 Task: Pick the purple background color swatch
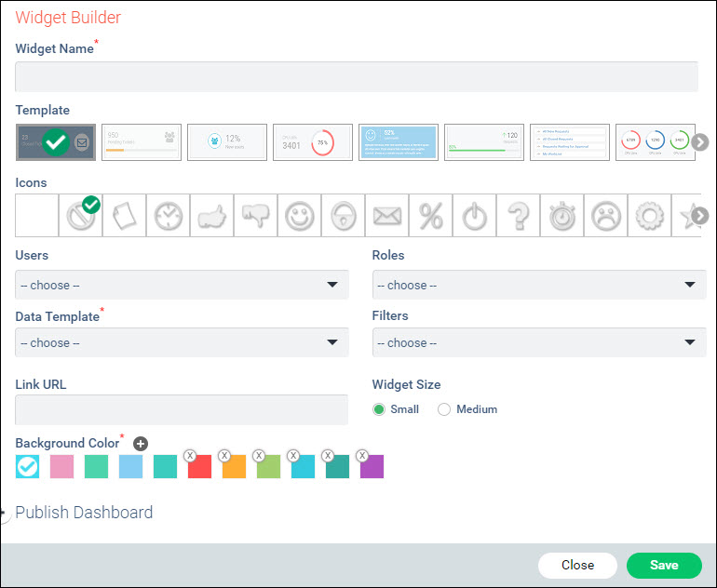tap(372, 466)
